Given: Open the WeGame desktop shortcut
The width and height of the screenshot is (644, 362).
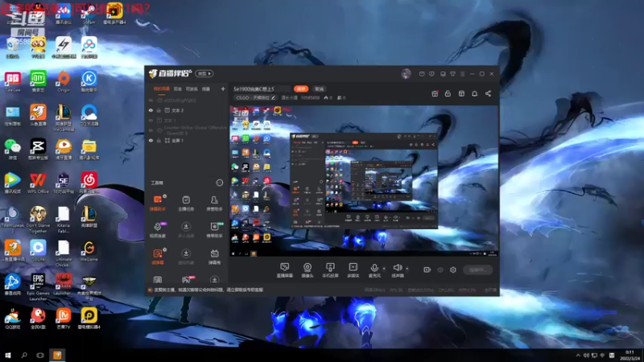Looking at the screenshot, I should point(89,251).
